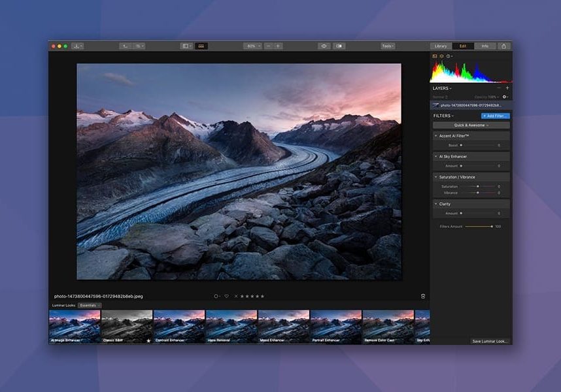
Task: Apply the Haze Removal look
Action: coord(231,327)
